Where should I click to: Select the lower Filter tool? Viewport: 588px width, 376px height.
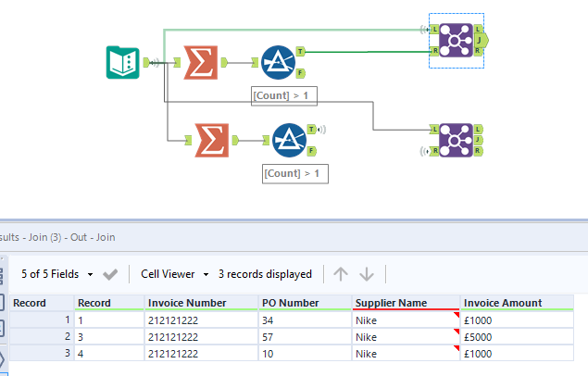(289, 141)
